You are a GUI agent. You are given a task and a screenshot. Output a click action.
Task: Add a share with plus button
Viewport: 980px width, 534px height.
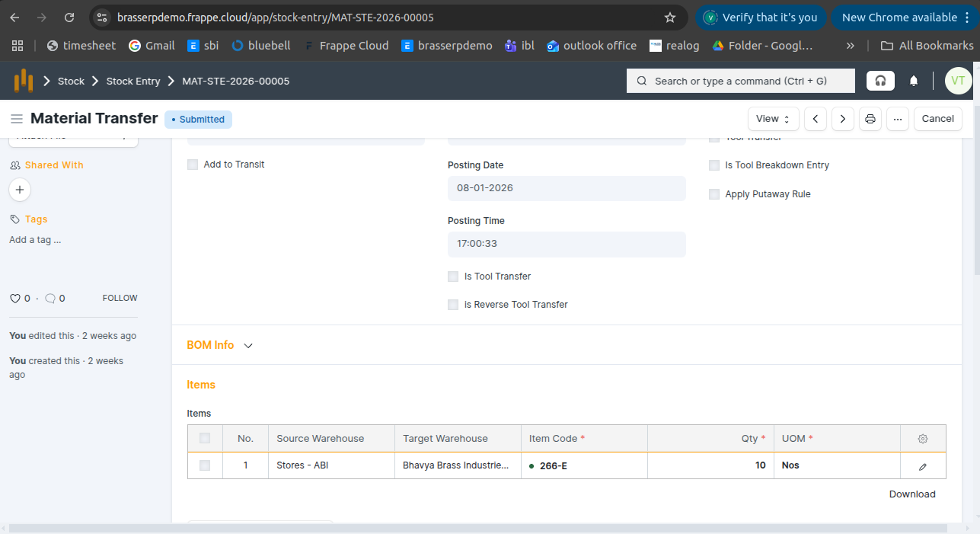coord(20,190)
